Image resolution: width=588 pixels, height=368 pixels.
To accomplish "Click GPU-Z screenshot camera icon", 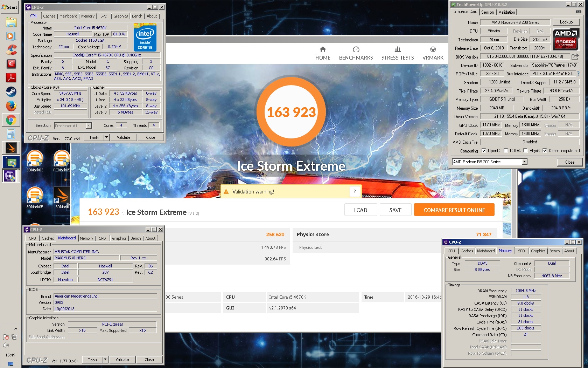I will (x=578, y=12).
